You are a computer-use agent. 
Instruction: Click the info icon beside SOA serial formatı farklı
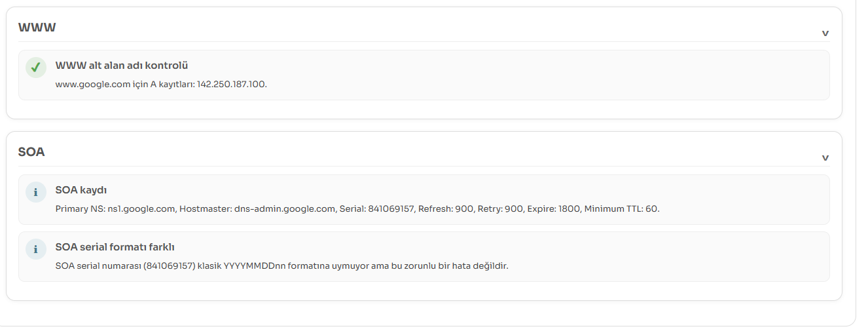[36, 249]
